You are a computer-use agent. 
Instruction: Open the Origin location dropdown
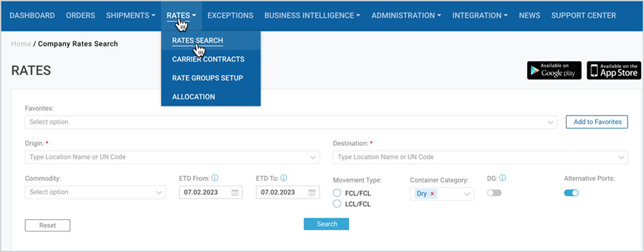172,157
